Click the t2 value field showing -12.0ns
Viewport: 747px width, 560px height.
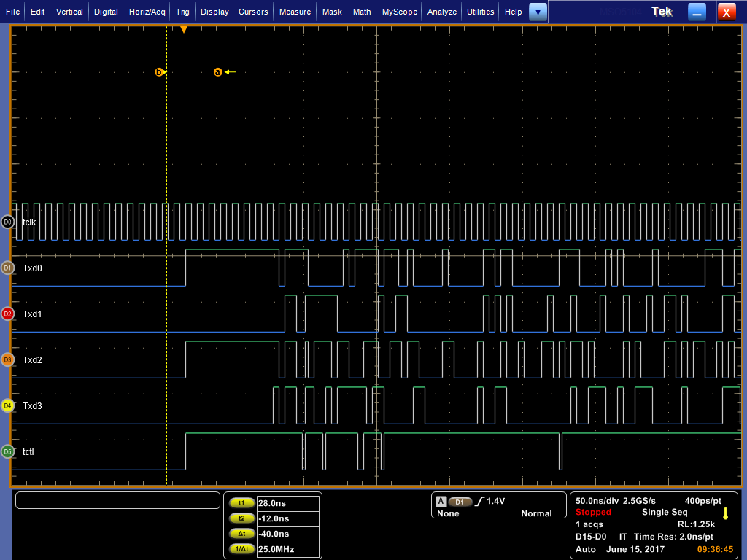coord(288,518)
